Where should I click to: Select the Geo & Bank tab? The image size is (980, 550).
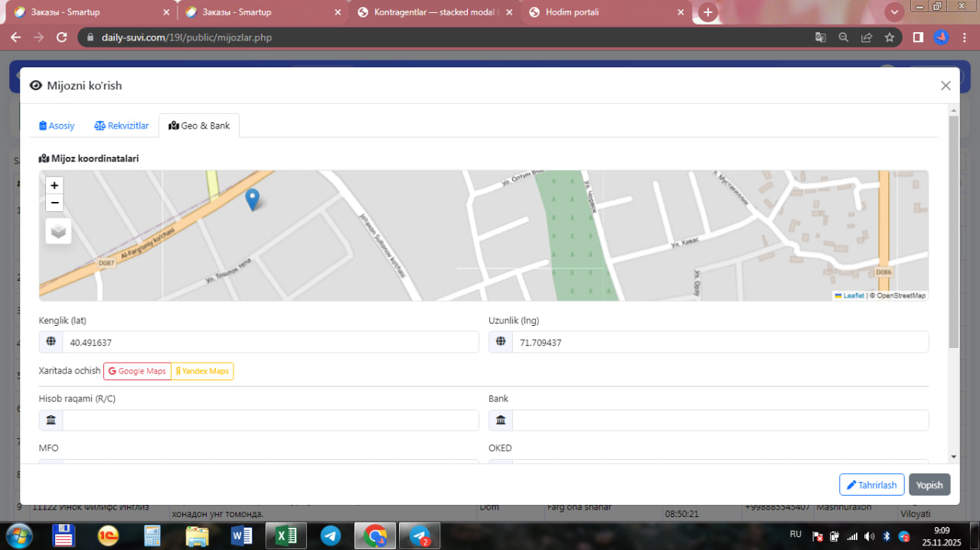click(199, 125)
